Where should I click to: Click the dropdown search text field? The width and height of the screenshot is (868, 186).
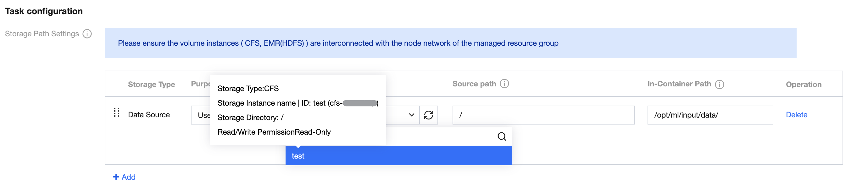438,137
